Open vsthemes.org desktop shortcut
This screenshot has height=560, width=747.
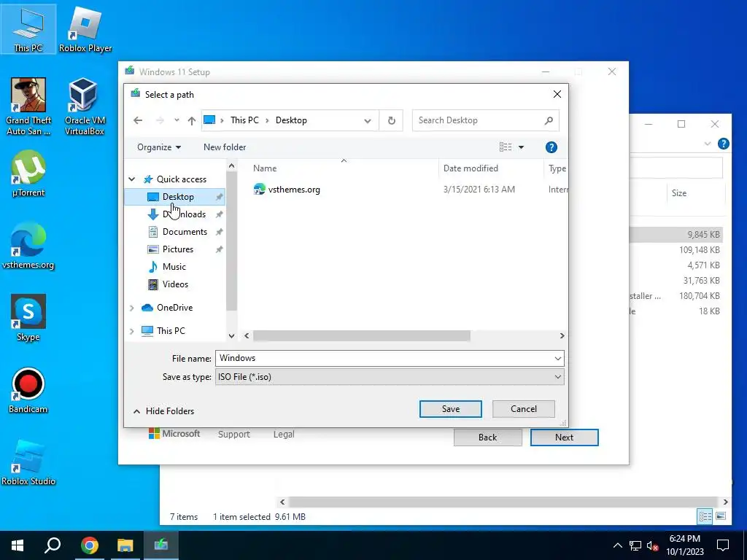pyautogui.click(x=28, y=245)
